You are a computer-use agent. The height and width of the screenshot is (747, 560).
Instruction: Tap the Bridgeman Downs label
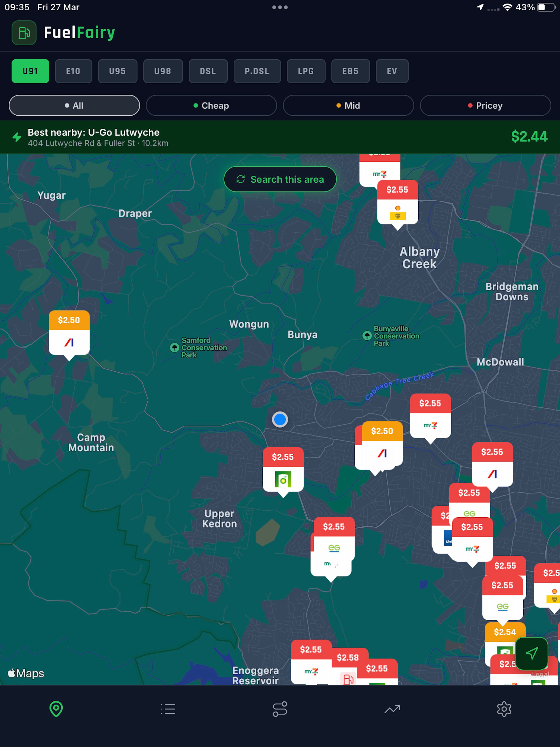point(512,292)
